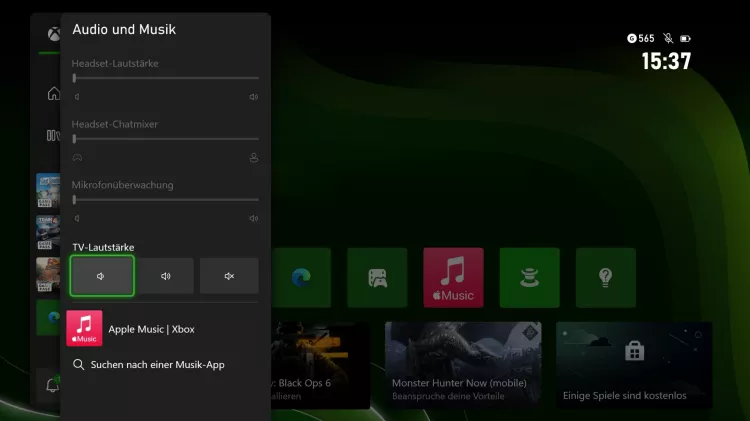Select the Edge tile in sidebar recents

(48, 318)
